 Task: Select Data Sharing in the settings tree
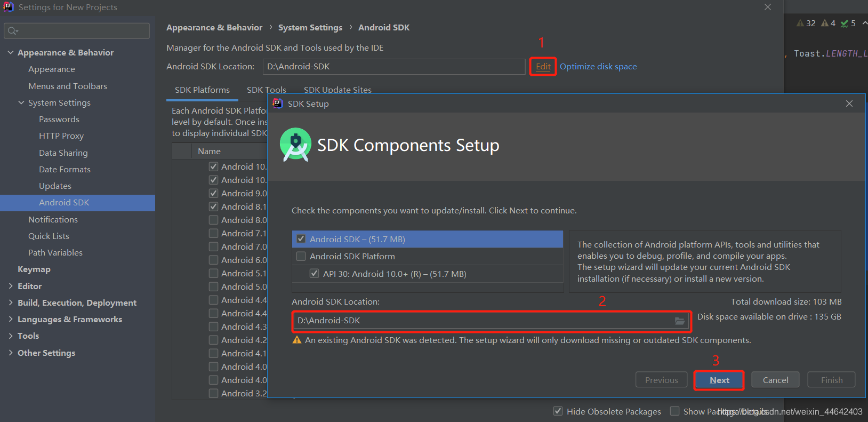coord(63,153)
